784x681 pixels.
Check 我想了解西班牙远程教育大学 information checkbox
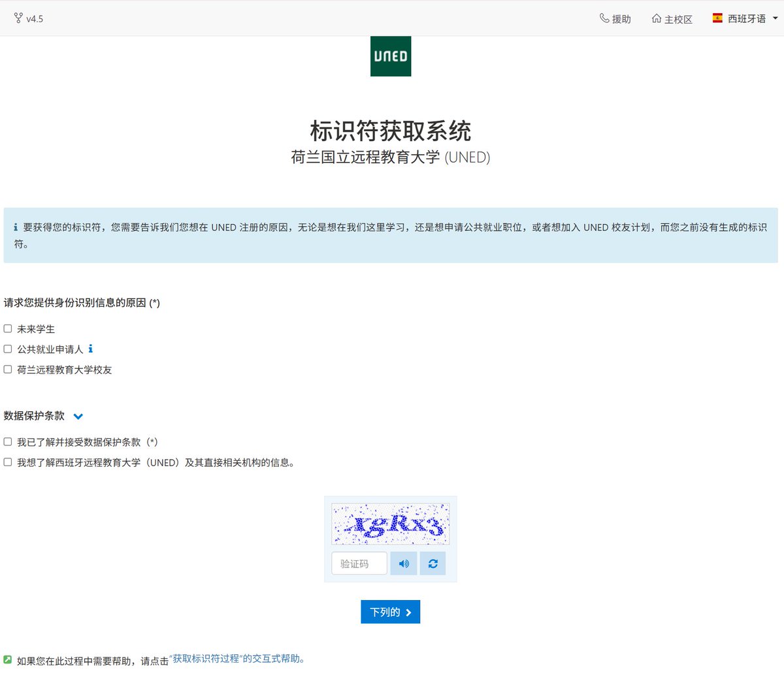[x=8, y=462]
